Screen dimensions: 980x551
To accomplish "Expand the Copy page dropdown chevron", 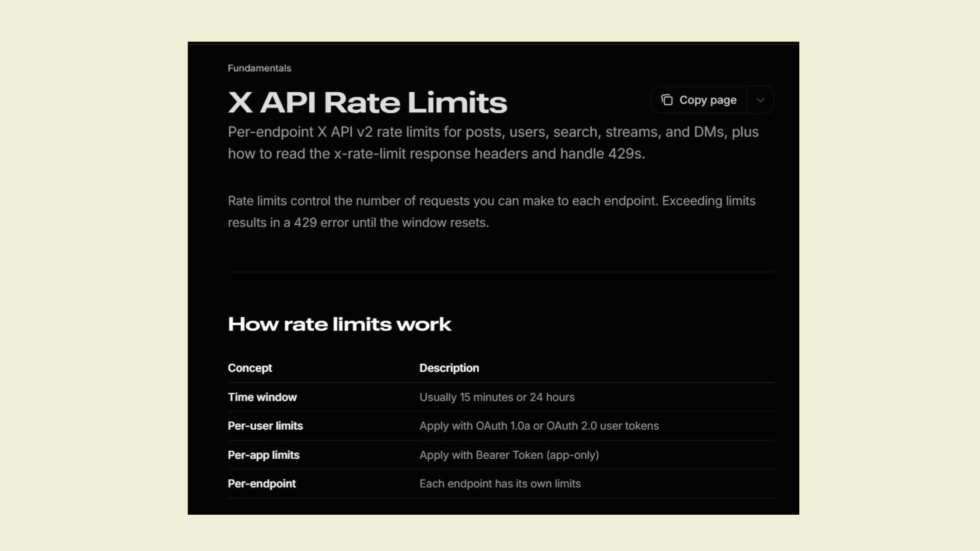I will pyautogui.click(x=760, y=100).
